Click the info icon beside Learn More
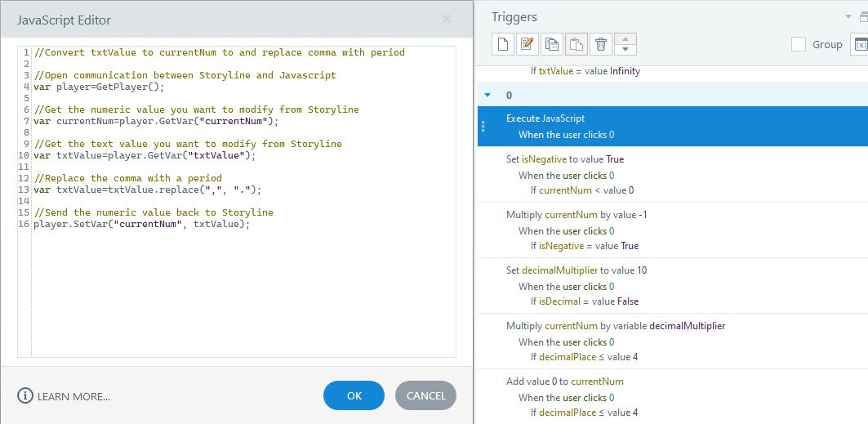The height and width of the screenshot is (424, 868). (25, 395)
